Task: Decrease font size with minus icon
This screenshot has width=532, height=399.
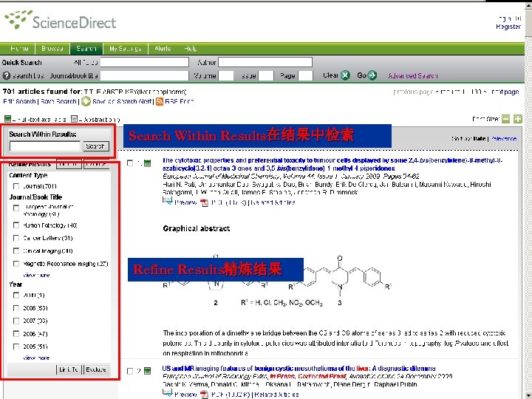Action: click(505, 119)
